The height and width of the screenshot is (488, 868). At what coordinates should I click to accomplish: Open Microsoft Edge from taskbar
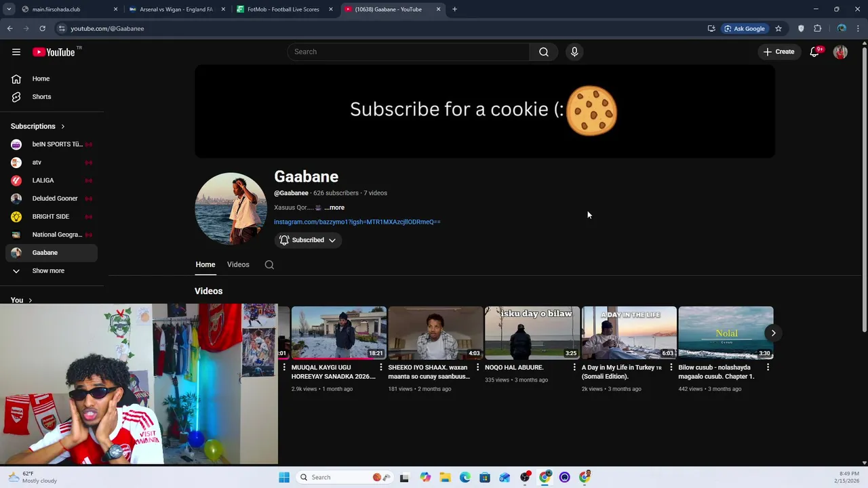pos(465,477)
